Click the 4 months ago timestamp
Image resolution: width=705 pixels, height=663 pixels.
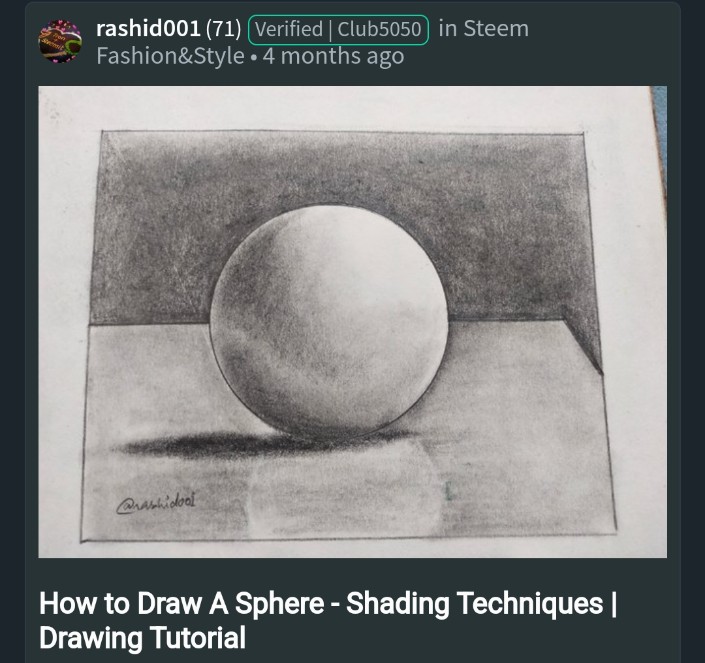333,57
